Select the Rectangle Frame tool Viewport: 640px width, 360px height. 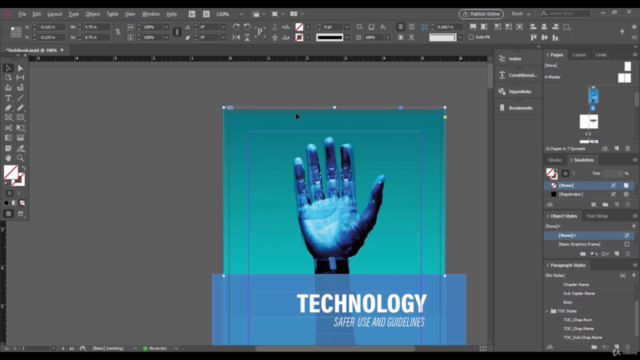8,118
